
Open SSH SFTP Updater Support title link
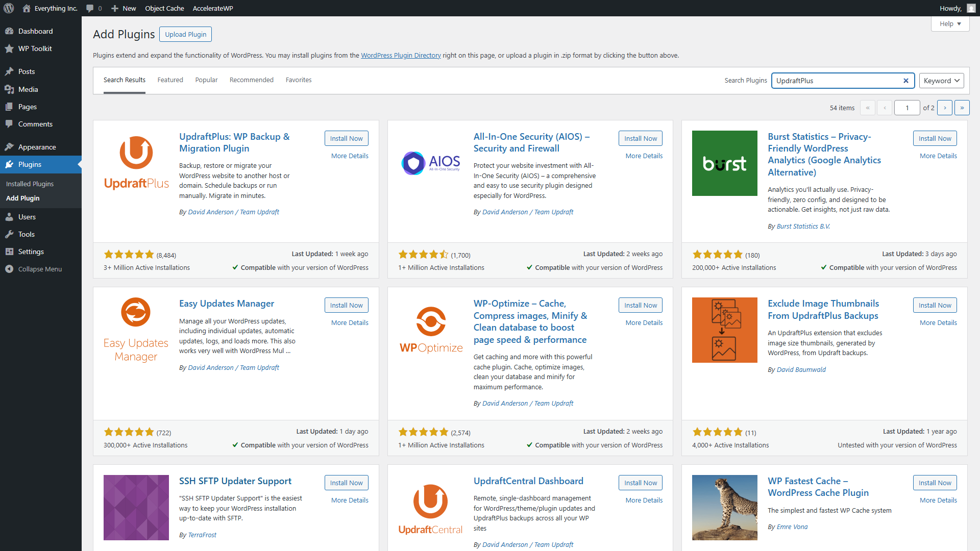pos(235,481)
